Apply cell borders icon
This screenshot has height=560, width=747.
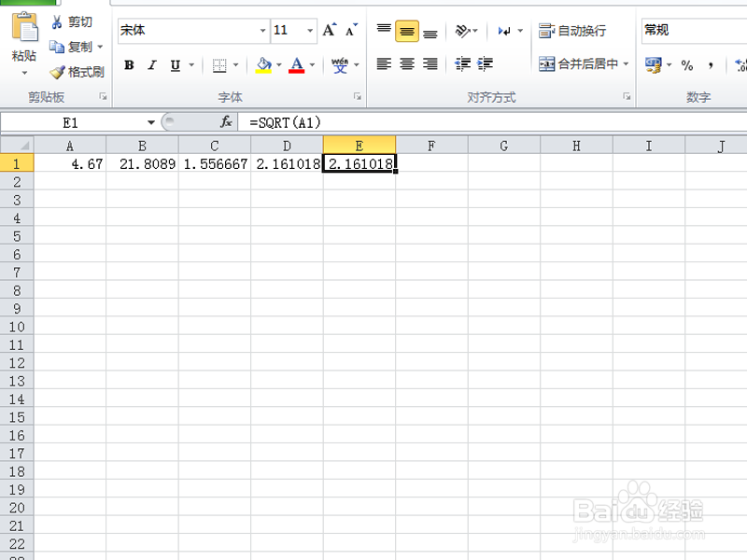point(219,64)
